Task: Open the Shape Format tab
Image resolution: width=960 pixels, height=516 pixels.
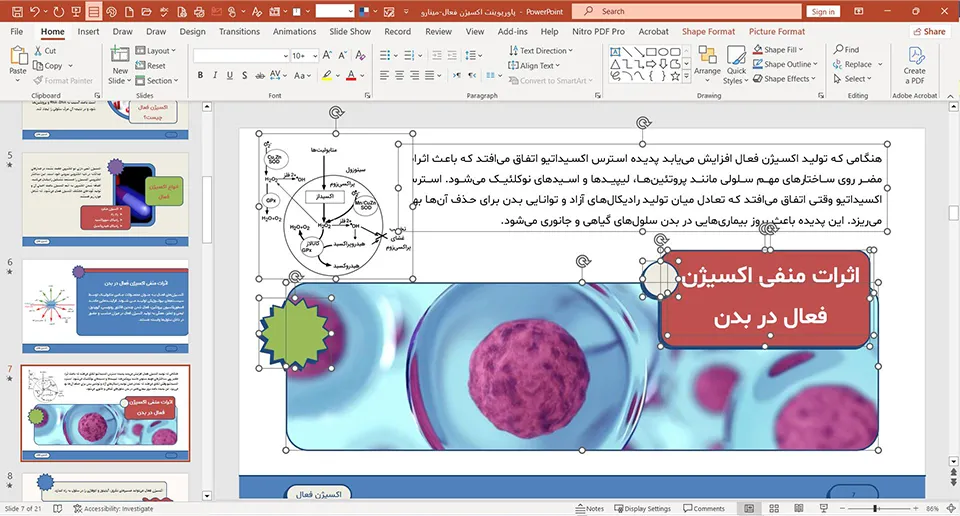Action: click(708, 31)
